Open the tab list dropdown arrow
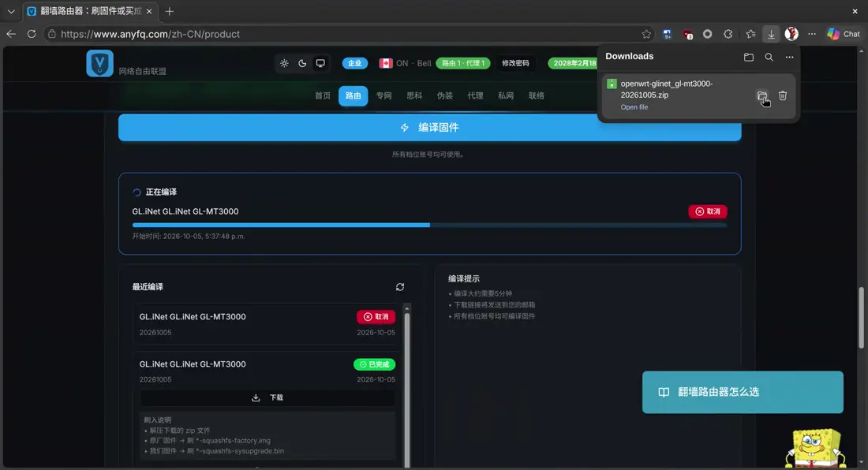 pyautogui.click(x=11, y=11)
